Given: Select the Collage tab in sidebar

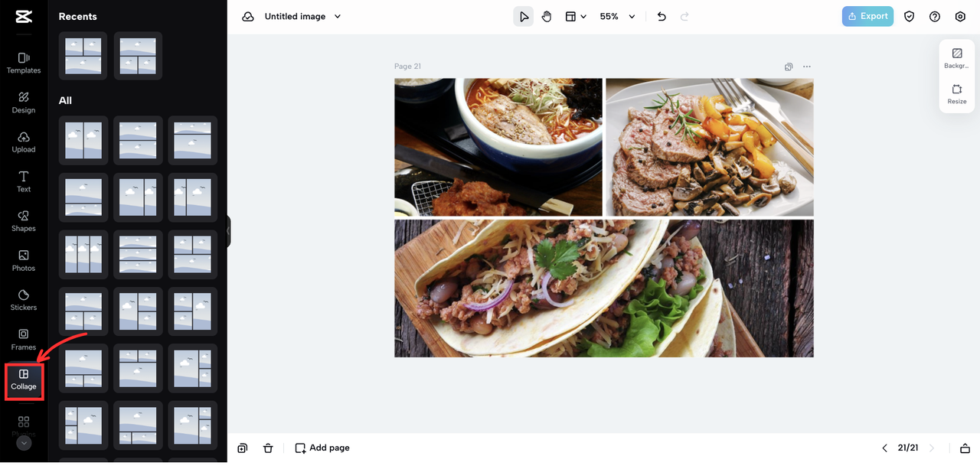Looking at the screenshot, I should pyautogui.click(x=24, y=379).
